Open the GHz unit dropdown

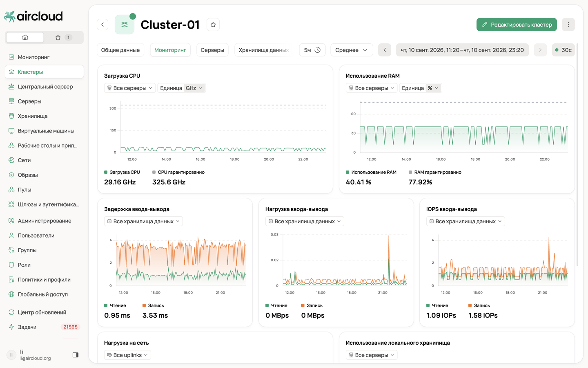point(194,88)
